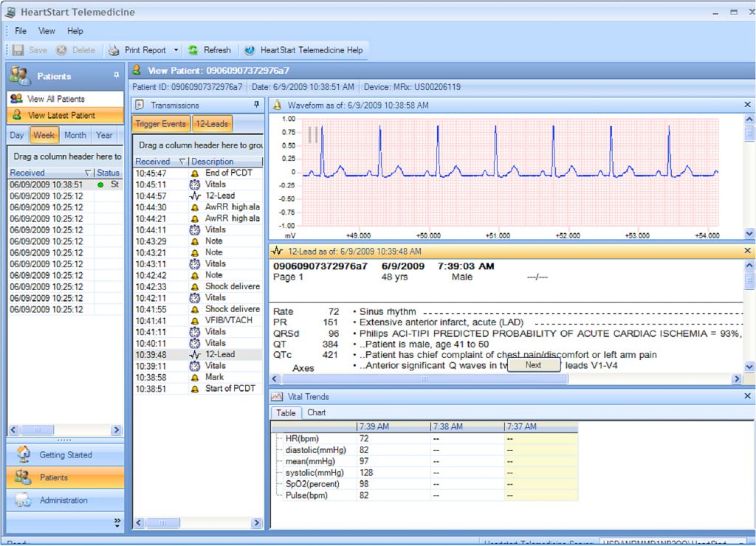The image size is (756, 546).
Task: Click green status dot of first patient
Action: tap(100, 184)
